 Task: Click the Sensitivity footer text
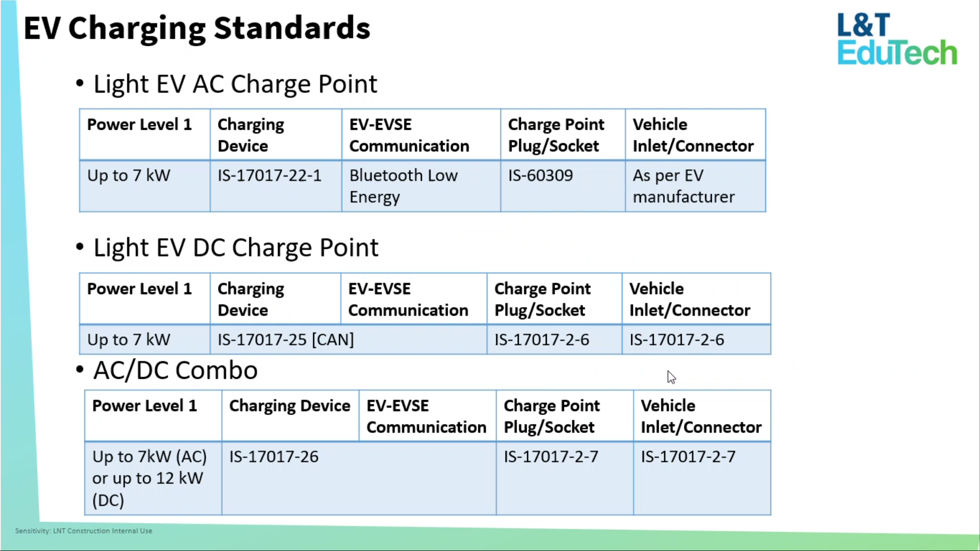(83, 531)
